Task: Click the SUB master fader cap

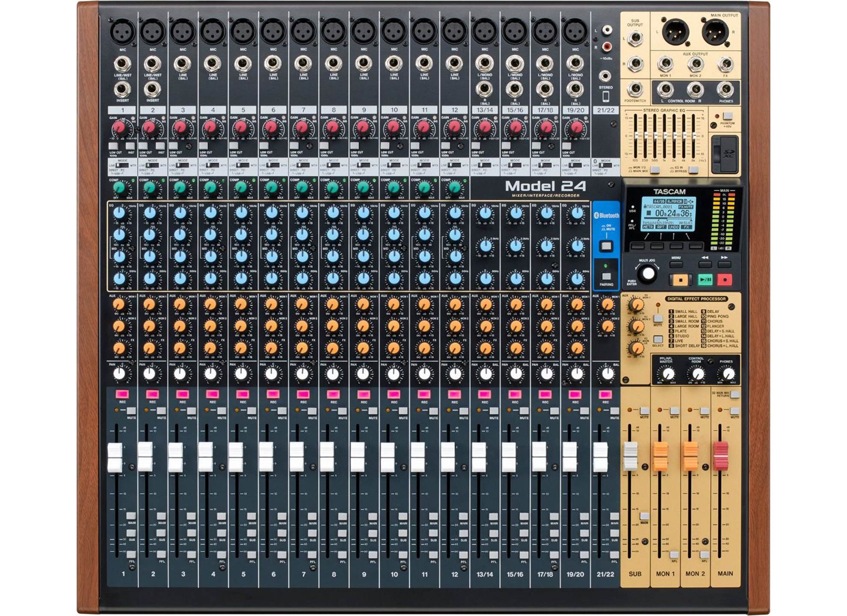Action: [631, 456]
